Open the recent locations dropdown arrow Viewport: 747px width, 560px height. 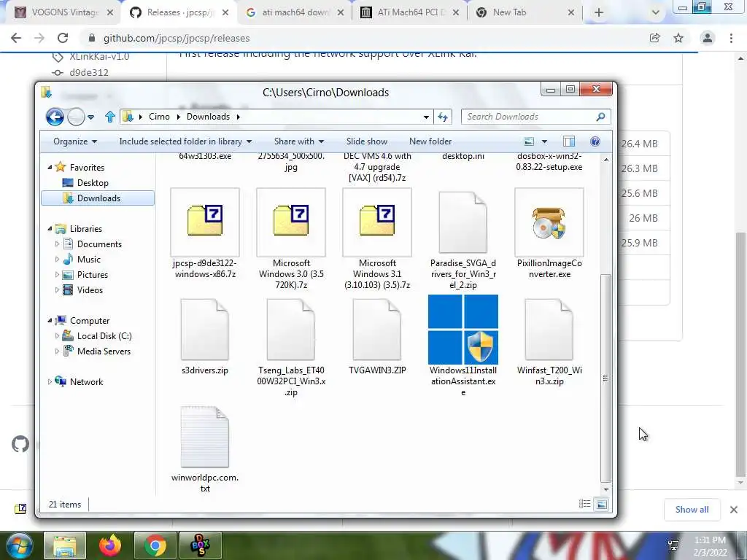click(90, 117)
